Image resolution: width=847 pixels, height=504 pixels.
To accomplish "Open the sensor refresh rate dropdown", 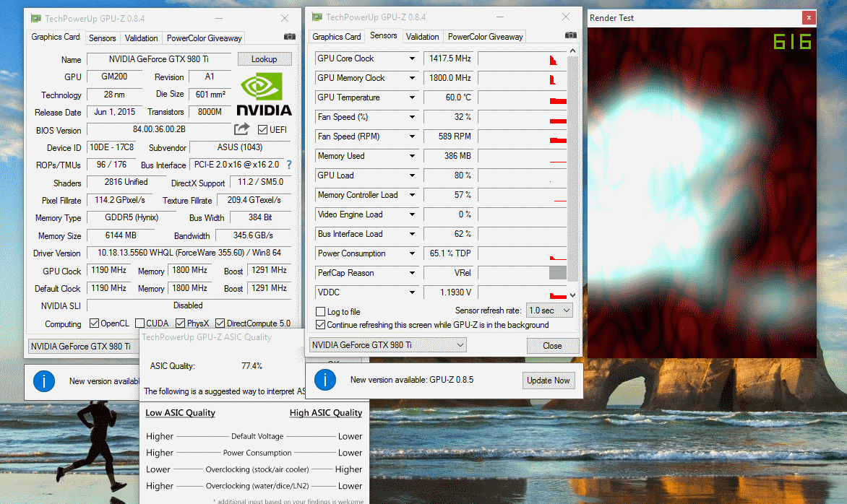I will (x=549, y=310).
